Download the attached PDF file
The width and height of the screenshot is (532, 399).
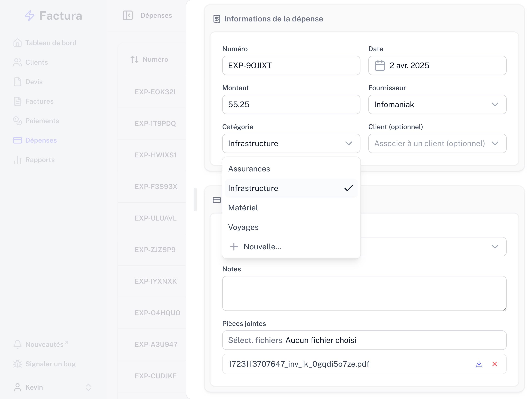479,364
